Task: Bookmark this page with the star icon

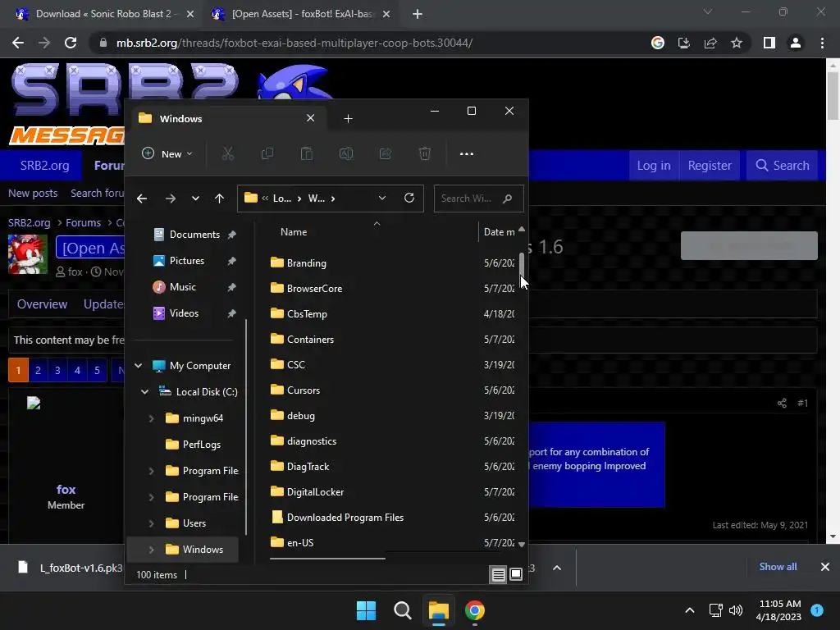Action: pyautogui.click(x=737, y=43)
